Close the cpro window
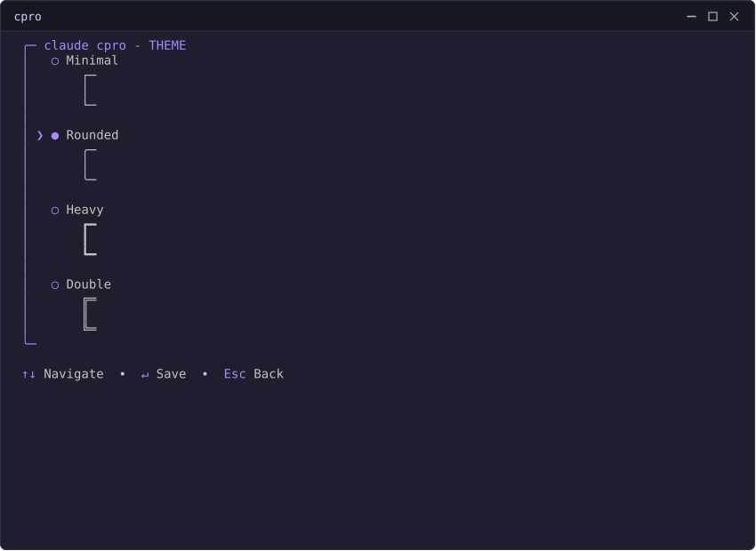 coord(734,16)
